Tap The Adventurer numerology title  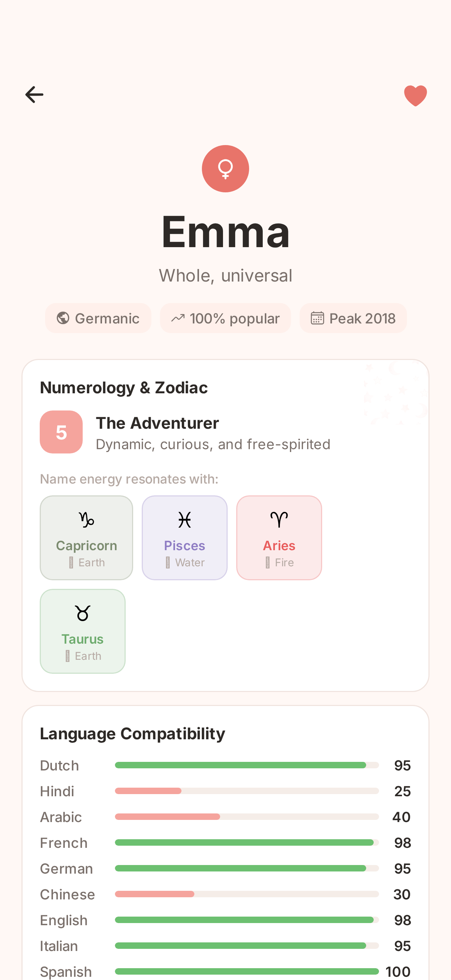click(157, 423)
